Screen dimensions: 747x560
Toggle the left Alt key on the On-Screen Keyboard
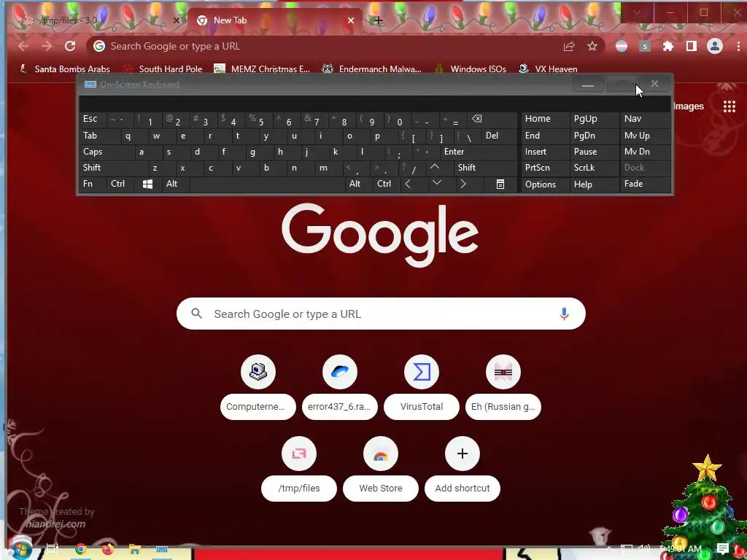175,184
